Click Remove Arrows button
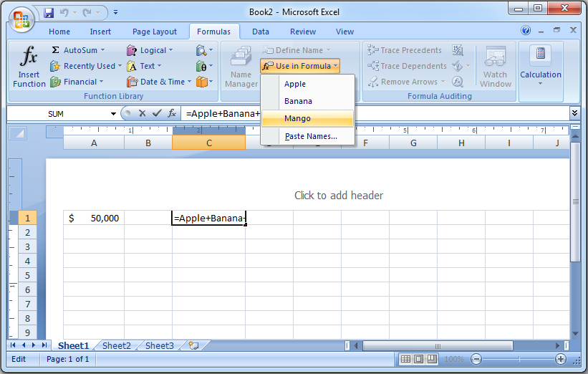 pyautogui.click(x=406, y=82)
